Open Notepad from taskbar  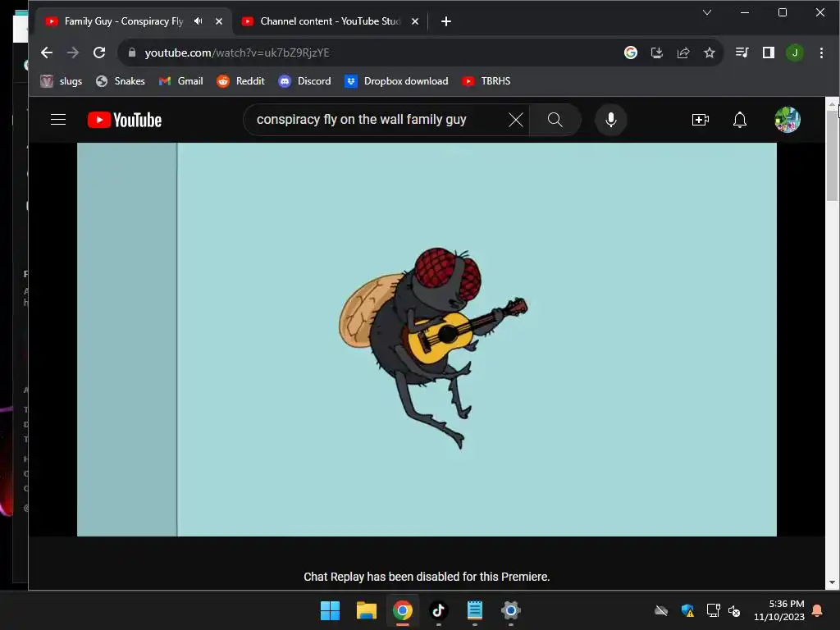[x=475, y=610]
